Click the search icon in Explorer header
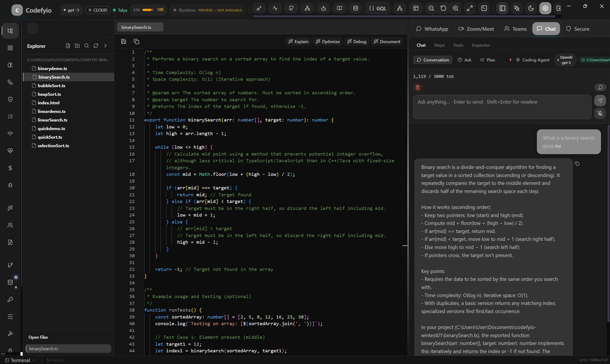 point(86,46)
